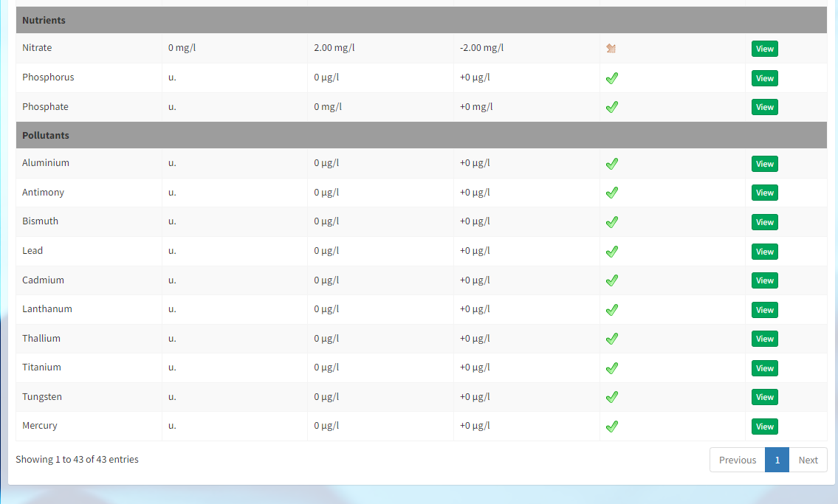Select the Tungsten row name
The image size is (838, 504).
pyautogui.click(x=41, y=396)
